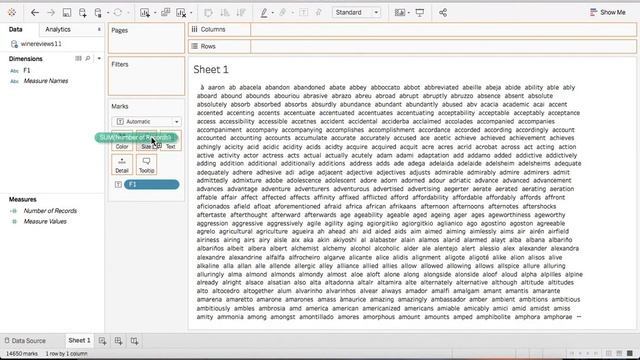Show mark labels T icon
Viewport: 640px width, 360px height.
[303, 13]
